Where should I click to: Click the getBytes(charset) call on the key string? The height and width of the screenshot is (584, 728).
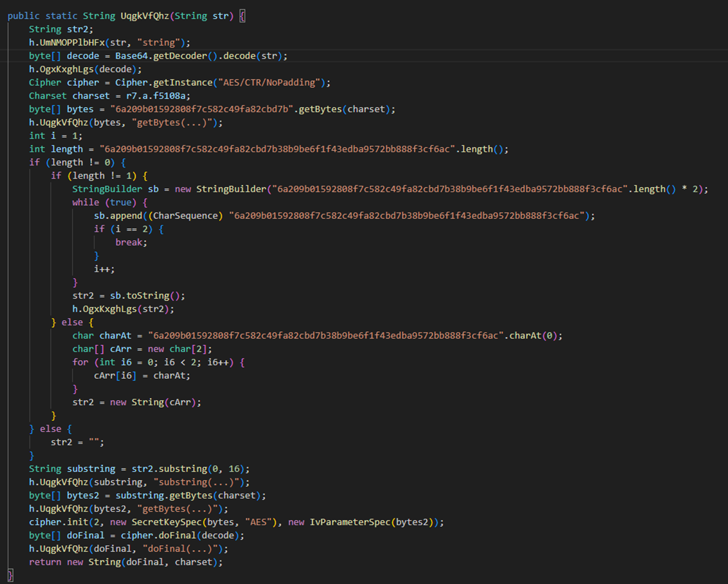344,109
